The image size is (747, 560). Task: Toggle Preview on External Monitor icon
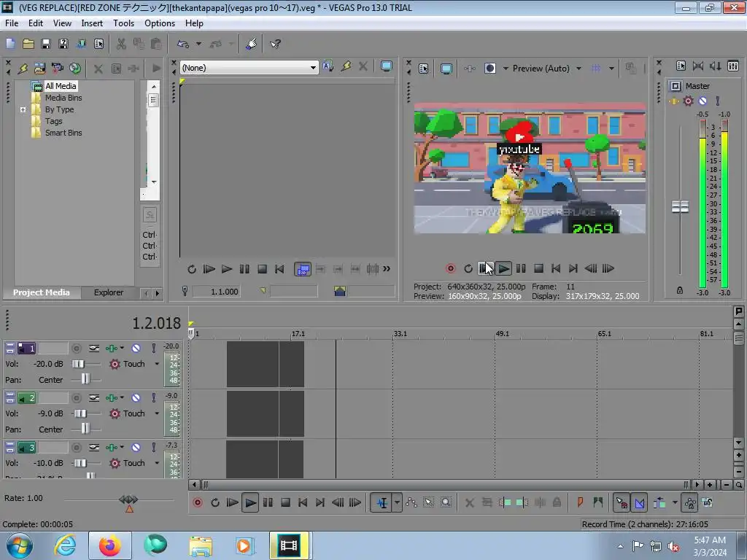point(446,69)
